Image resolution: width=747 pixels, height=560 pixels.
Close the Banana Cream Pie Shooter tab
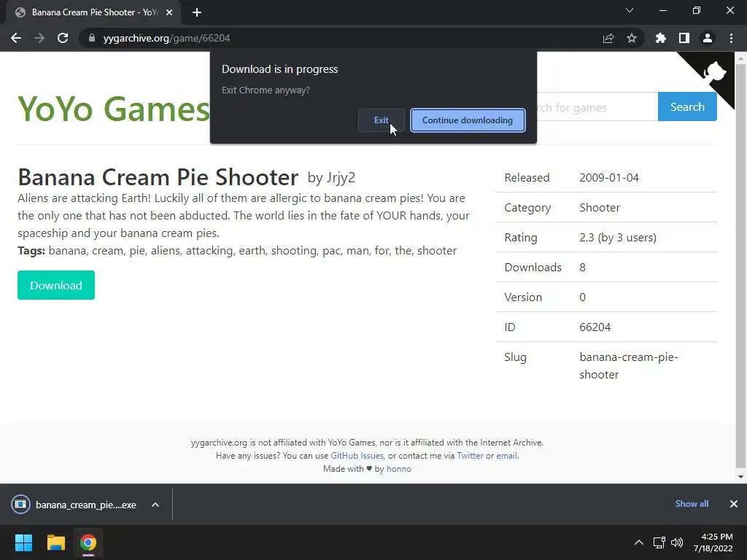pyautogui.click(x=169, y=12)
